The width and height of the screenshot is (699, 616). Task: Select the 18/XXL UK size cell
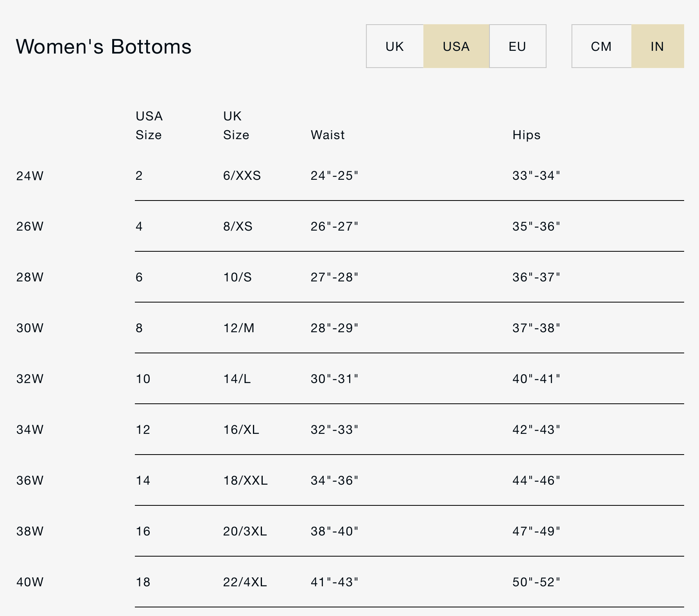(245, 480)
